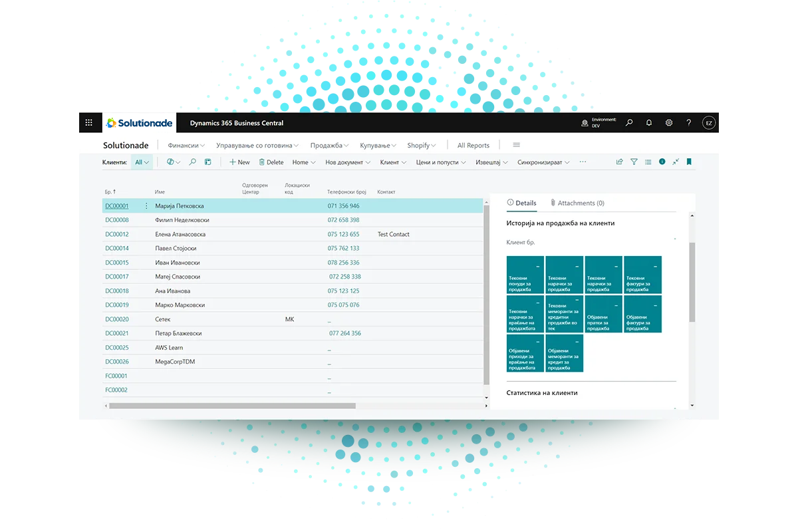Click the customer list horizontal scrollbar
This screenshot has width=798, height=532.
[x=232, y=406]
